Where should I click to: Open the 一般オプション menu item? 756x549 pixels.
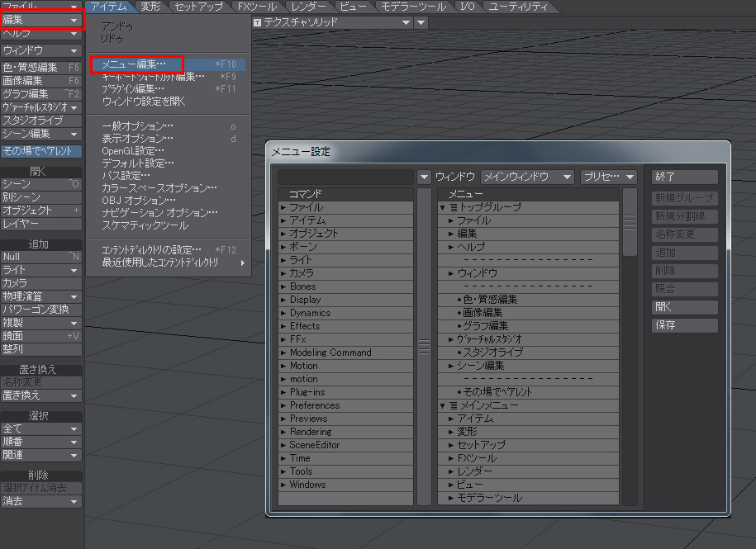pos(137,126)
